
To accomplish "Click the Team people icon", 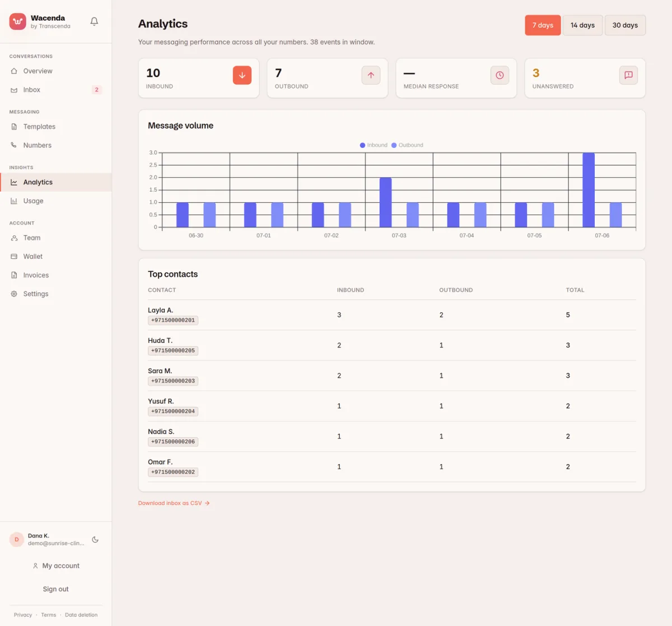I will [x=14, y=238].
